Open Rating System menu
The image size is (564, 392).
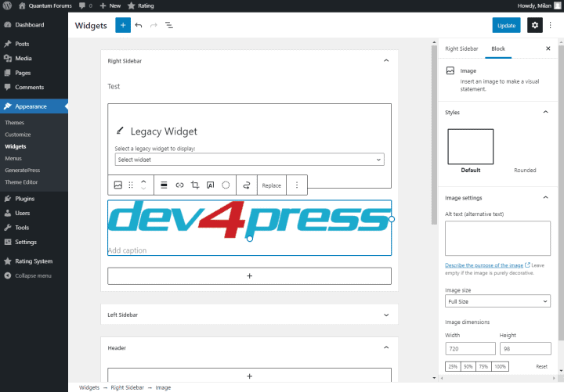click(34, 261)
